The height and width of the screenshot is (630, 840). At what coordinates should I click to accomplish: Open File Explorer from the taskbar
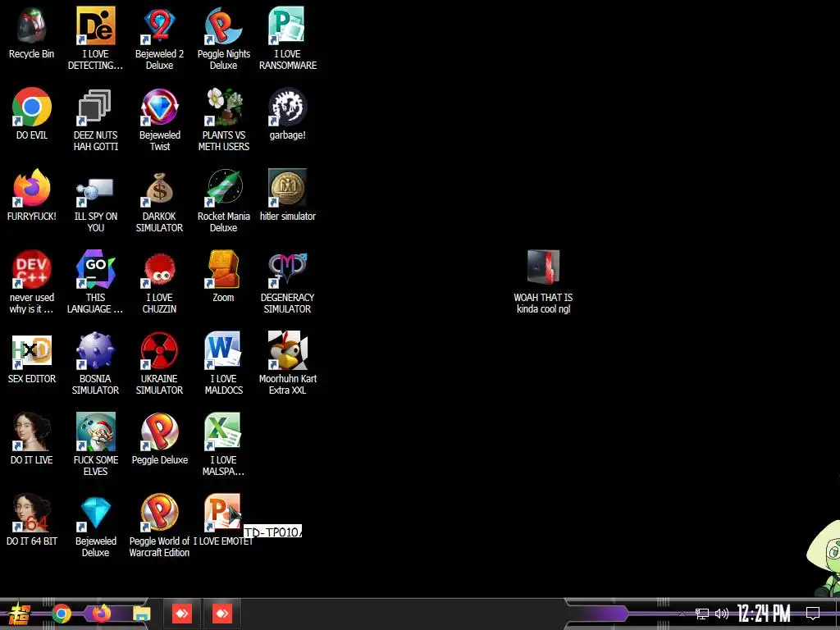pos(142,614)
